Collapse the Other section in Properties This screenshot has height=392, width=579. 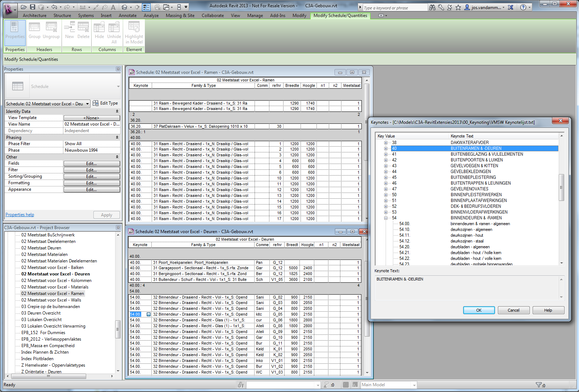[x=117, y=157]
